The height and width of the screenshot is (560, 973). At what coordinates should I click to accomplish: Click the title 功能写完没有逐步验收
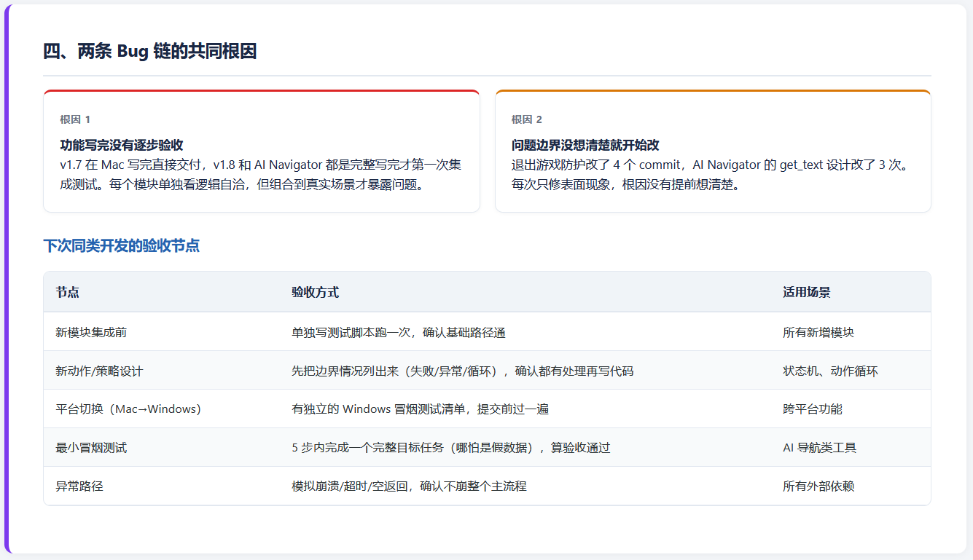click(122, 145)
